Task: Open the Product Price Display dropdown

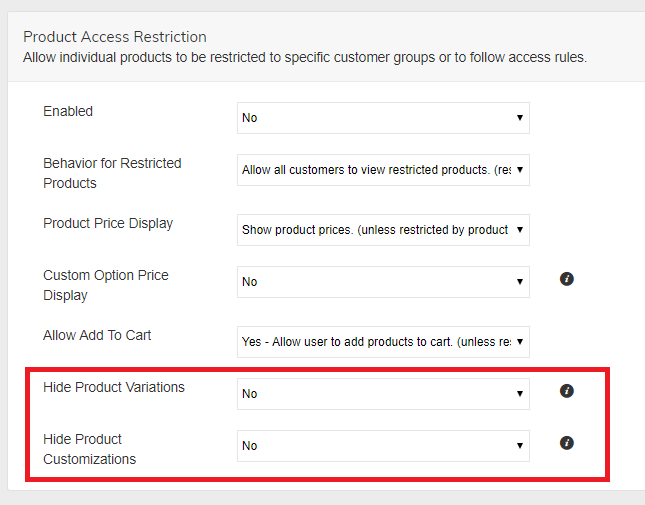Action: tap(383, 230)
